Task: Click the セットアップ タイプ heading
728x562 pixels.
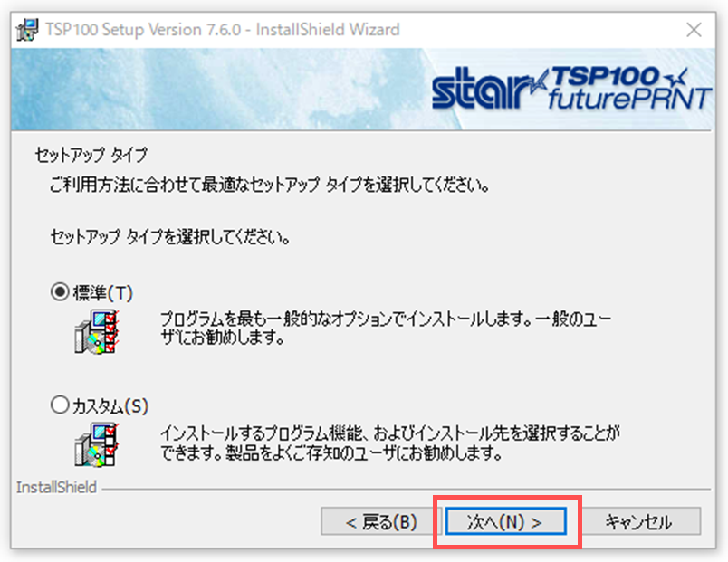Action: pyautogui.click(x=91, y=155)
